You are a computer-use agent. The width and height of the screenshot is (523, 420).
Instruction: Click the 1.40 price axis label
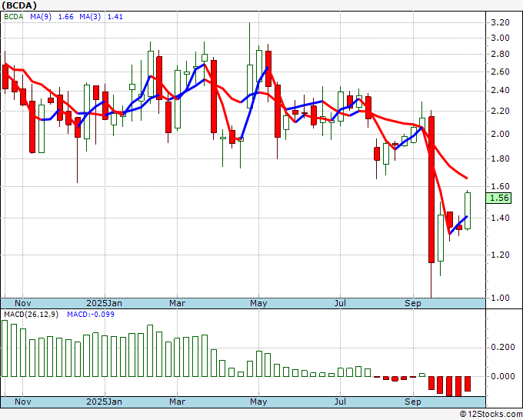pyautogui.click(x=501, y=218)
